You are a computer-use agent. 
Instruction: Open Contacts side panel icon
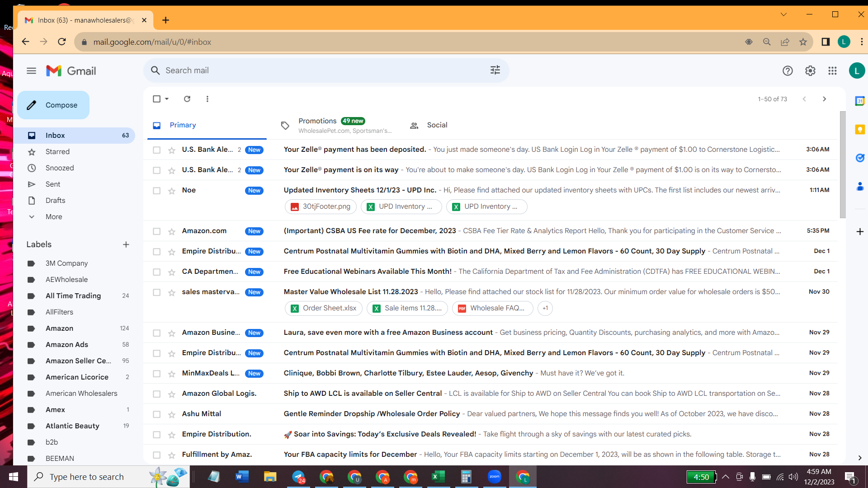(860, 186)
